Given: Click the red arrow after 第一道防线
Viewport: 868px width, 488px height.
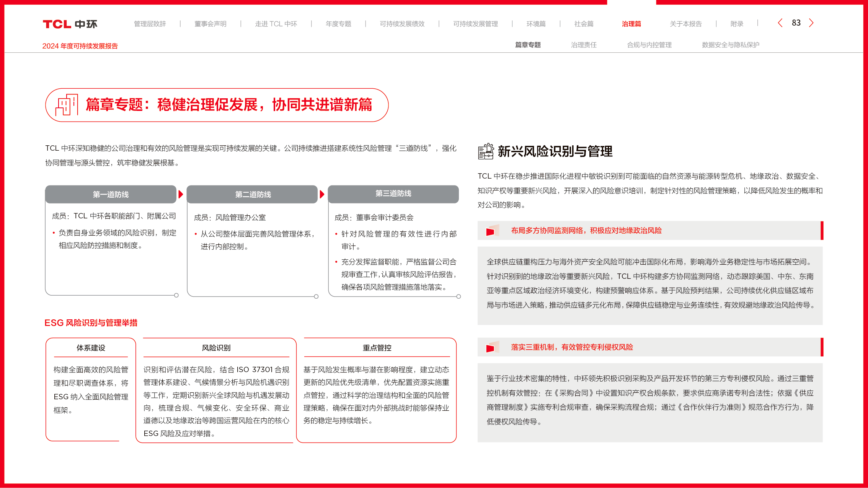Looking at the screenshot, I should [181, 194].
